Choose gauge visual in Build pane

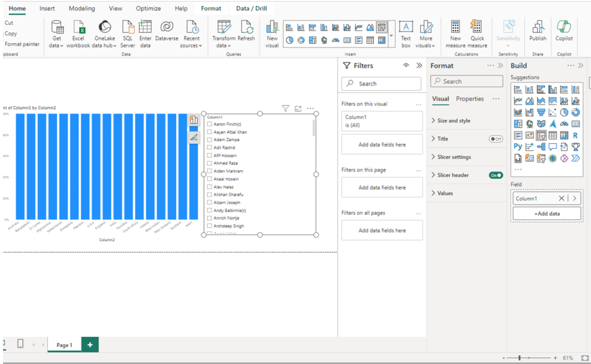(564, 124)
